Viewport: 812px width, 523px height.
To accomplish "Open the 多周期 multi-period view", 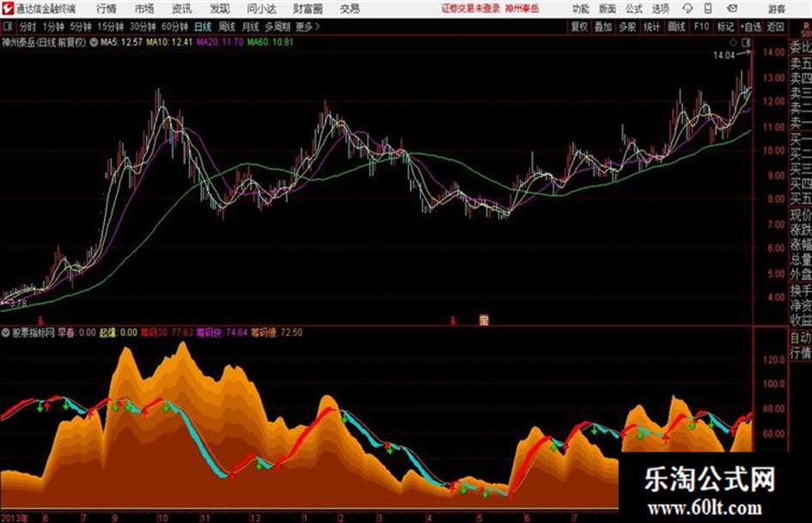I will [x=277, y=27].
